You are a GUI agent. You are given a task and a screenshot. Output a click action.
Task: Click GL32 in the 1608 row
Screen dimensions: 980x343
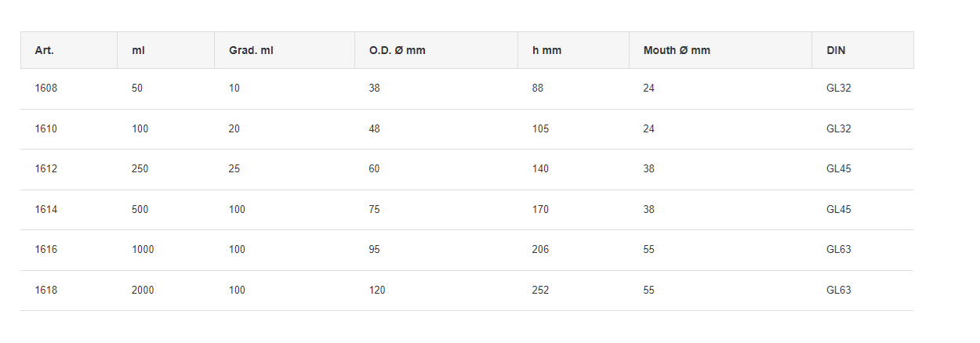click(x=839, y=88)
